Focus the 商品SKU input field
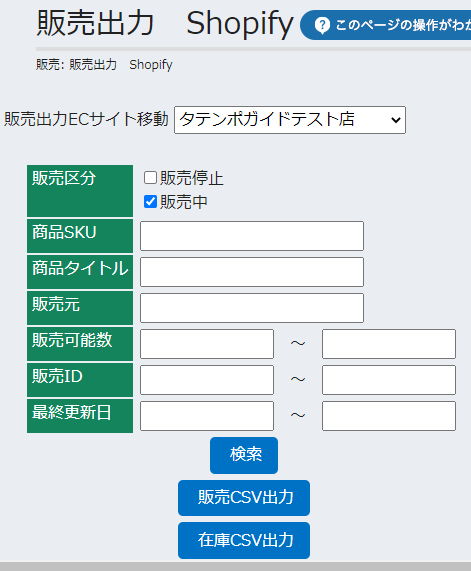The height and width of the screenshot is (571, 471). click(x=252, y=236)
